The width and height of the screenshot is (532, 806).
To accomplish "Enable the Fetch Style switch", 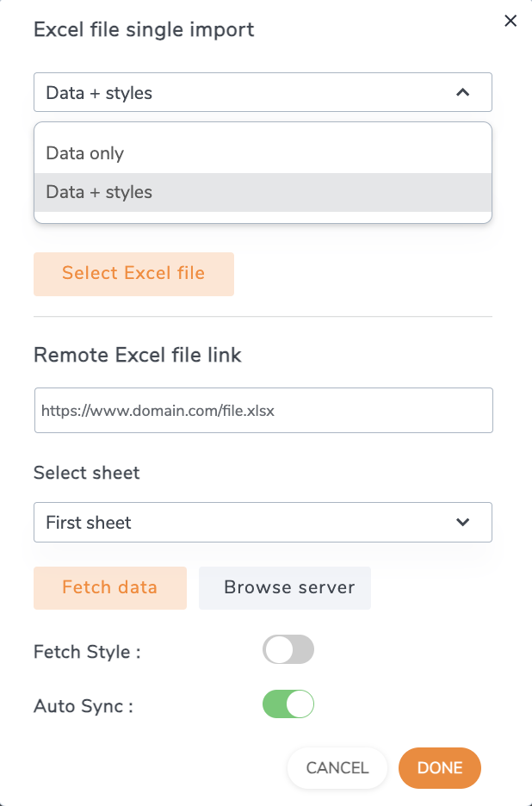I will click(x=288, y=650).
